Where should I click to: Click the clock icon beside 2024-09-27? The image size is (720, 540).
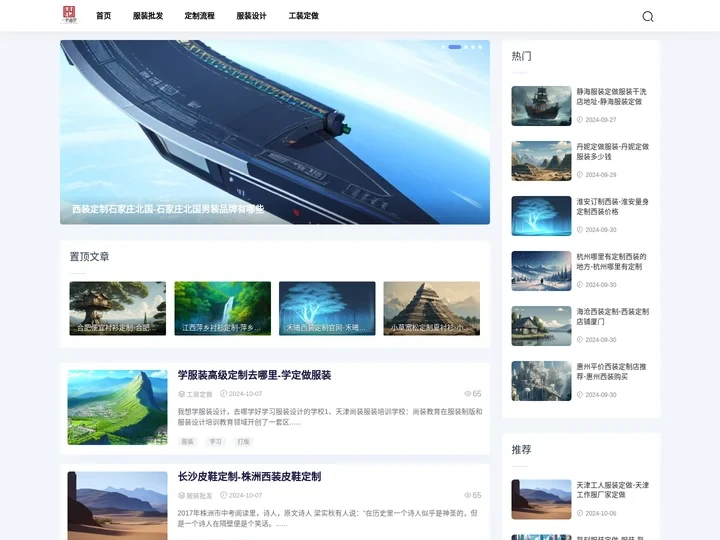(x=580, y=119)
